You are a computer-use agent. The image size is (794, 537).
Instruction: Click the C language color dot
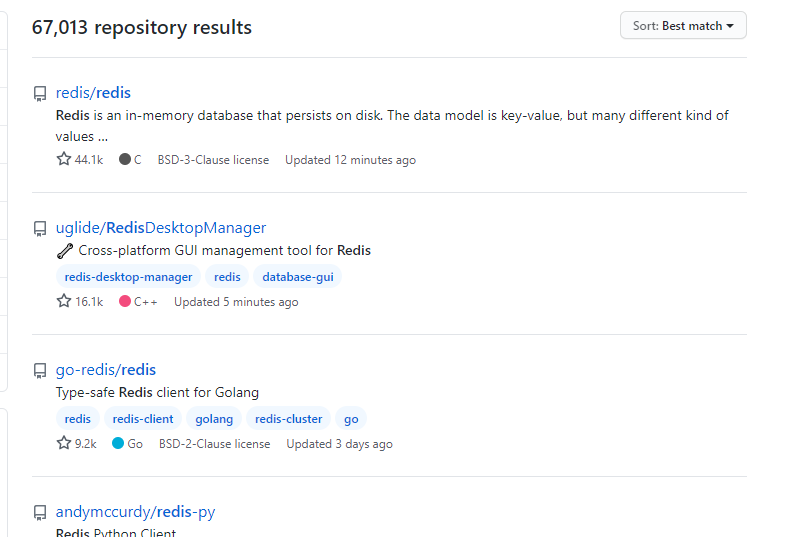pos(125,160)
